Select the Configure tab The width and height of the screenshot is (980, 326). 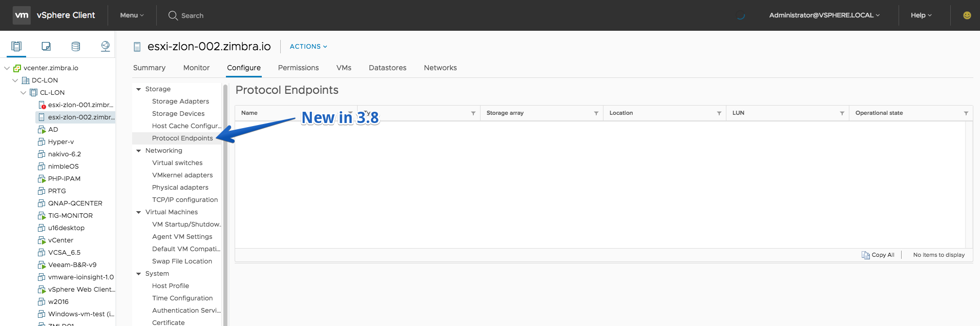point(244,68)
